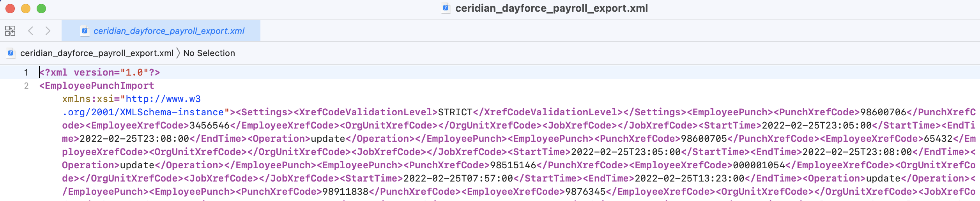980x201 pixels.
Task: Click the EmployeeXrefCode value 3456546
Action: pos(209,125)
